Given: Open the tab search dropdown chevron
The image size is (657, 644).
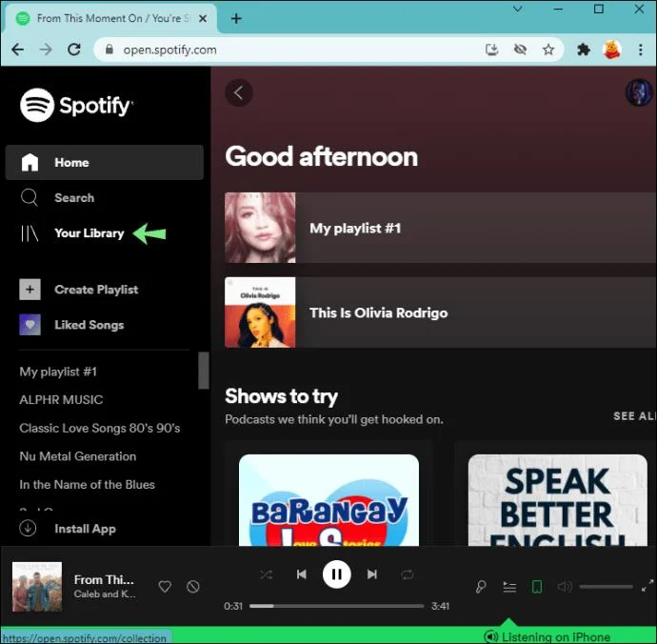Looking at the screenshot, I should click(x=518, y=9).
